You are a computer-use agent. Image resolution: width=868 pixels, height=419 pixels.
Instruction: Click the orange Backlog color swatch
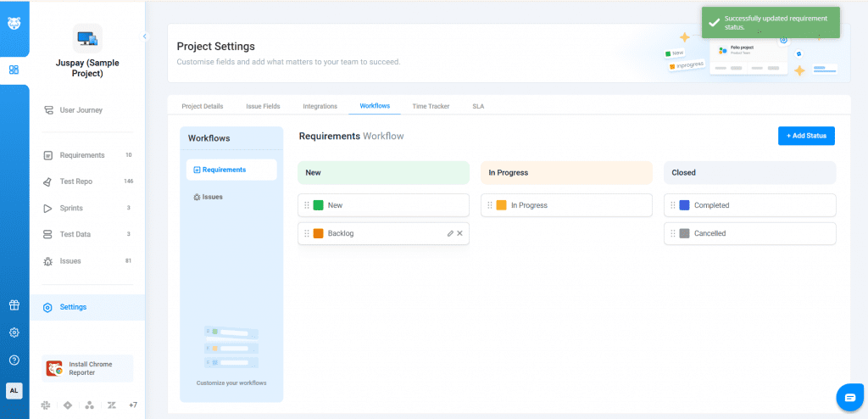coord(318,233)
